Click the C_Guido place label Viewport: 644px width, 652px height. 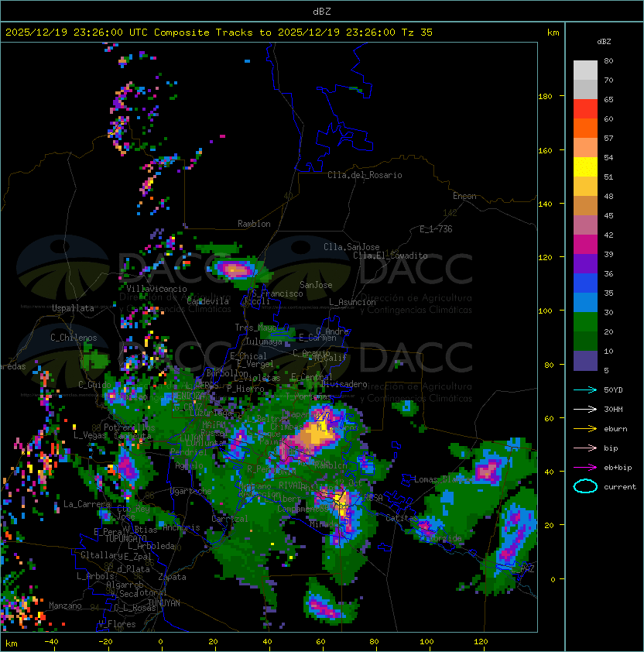tap(94, 385)
